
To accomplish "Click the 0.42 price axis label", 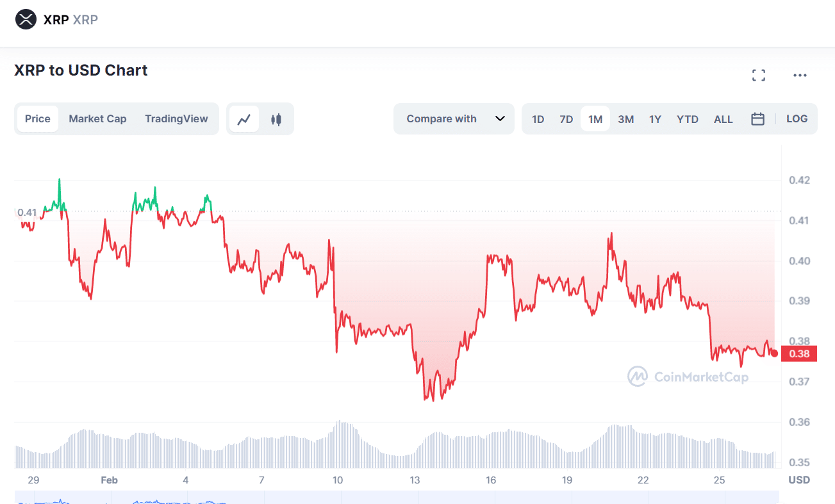I will [799, 181].
